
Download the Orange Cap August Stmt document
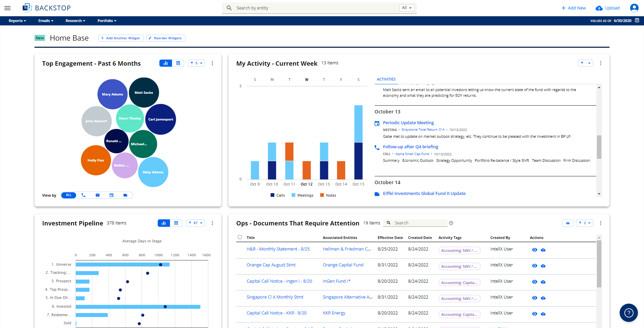(543, 266)
